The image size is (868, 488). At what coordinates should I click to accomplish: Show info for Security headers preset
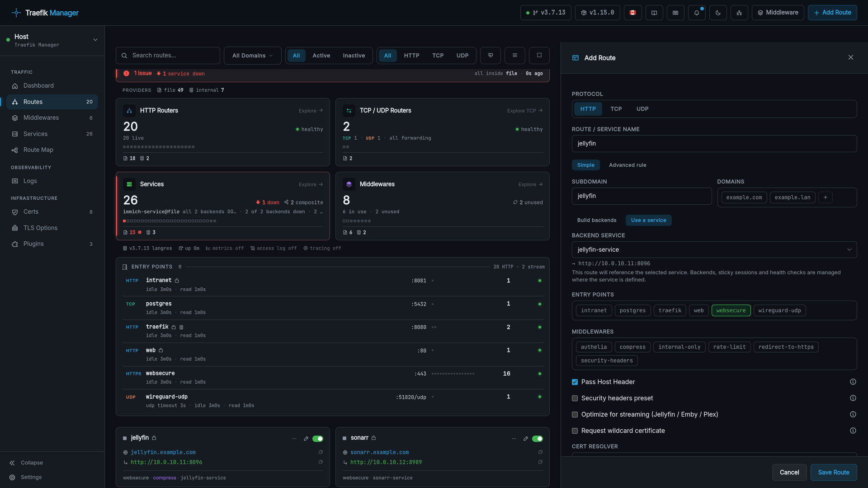tap(853, 398)
